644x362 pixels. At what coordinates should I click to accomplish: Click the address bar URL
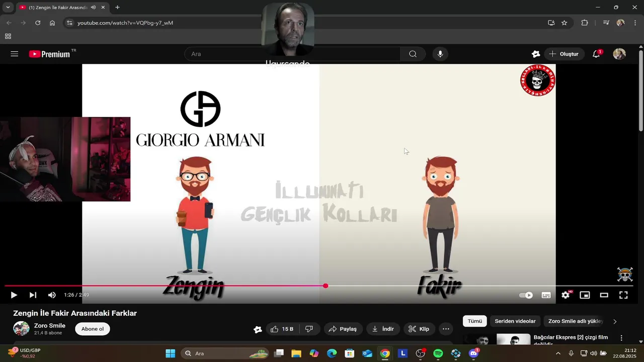tap(125, 23)
